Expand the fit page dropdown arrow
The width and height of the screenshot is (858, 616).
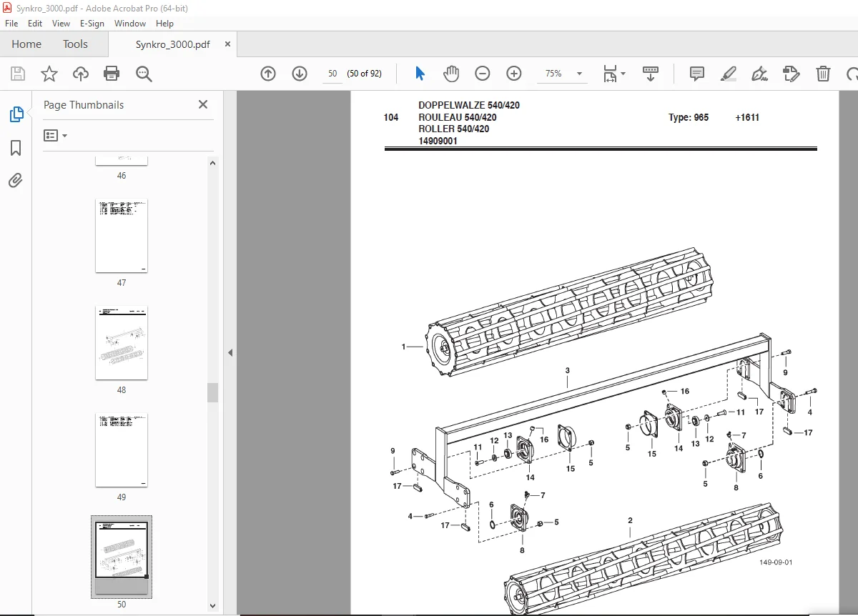click(x=623, y=74)
